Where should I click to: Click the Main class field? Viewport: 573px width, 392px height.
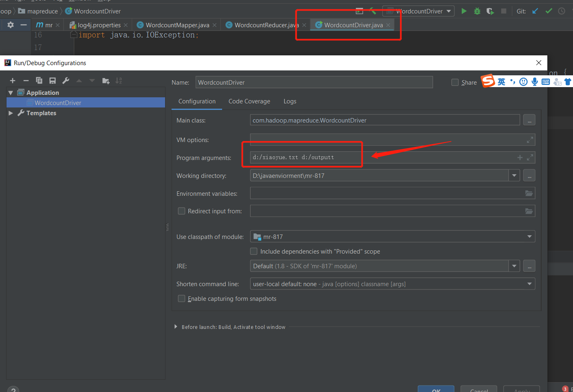click(x=385, y=120)
